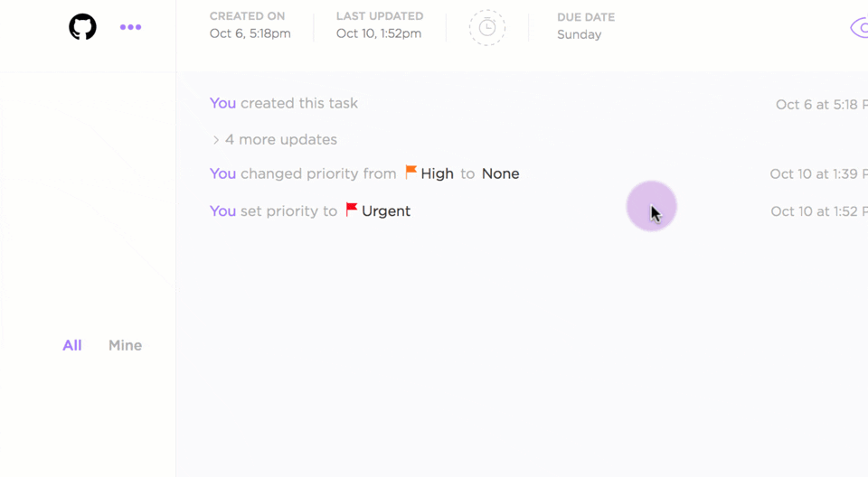Click the Last Updated Oct 10, 1:52pm value

pos(379,34)
